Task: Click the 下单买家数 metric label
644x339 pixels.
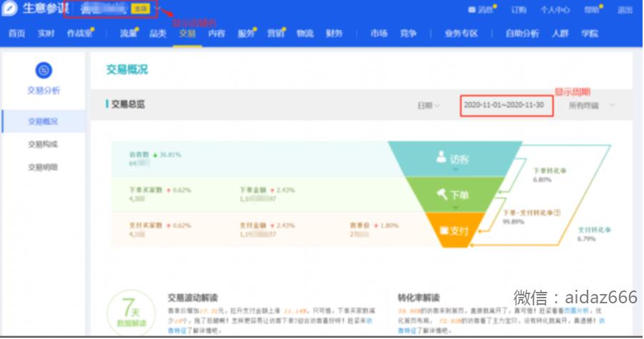Action: (x=146, y=190)
